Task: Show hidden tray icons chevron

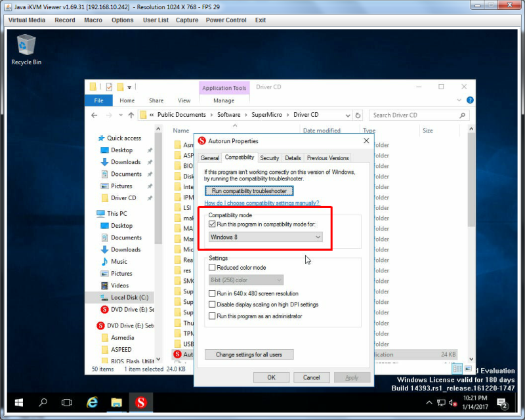Action: (429, 403)
